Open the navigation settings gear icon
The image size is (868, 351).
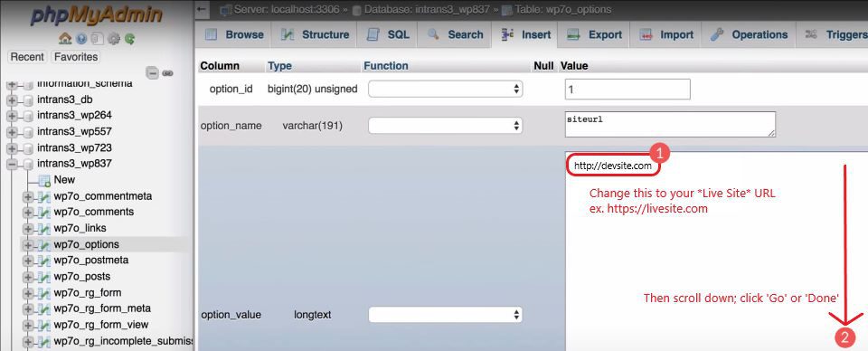[x=114, y=39]
